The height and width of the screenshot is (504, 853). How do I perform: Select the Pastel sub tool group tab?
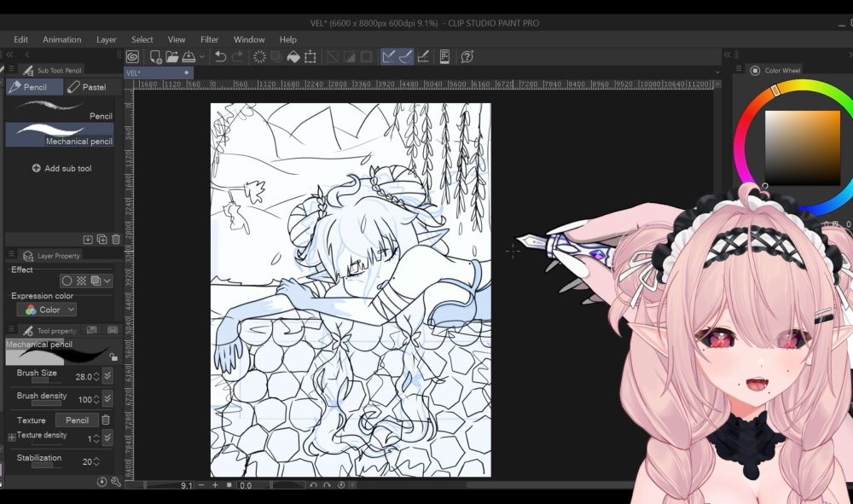coord(92,87)
